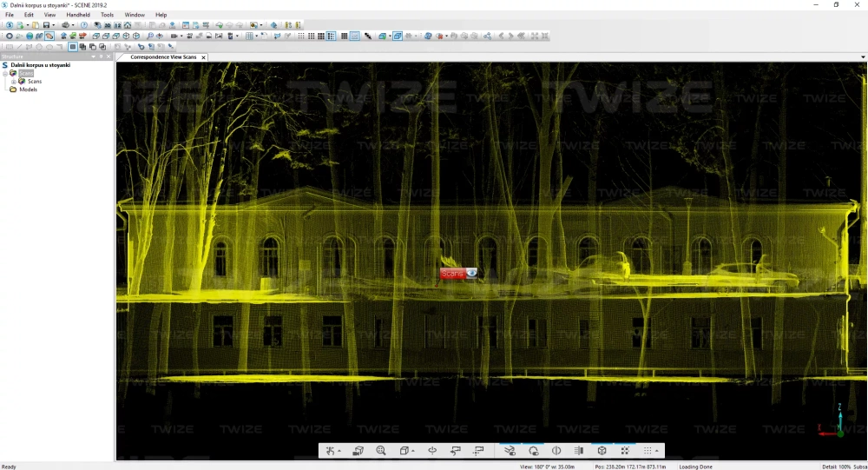Click the wireframe cube icon in bottom toolbar
Viewport: 868px width, 470px height.
coord(602,451)
